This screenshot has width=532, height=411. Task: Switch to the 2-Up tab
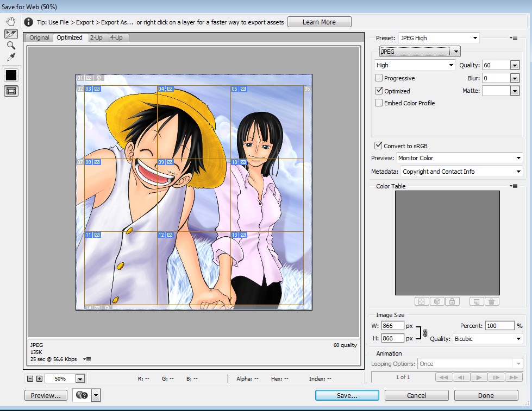(x=96, y=37)
